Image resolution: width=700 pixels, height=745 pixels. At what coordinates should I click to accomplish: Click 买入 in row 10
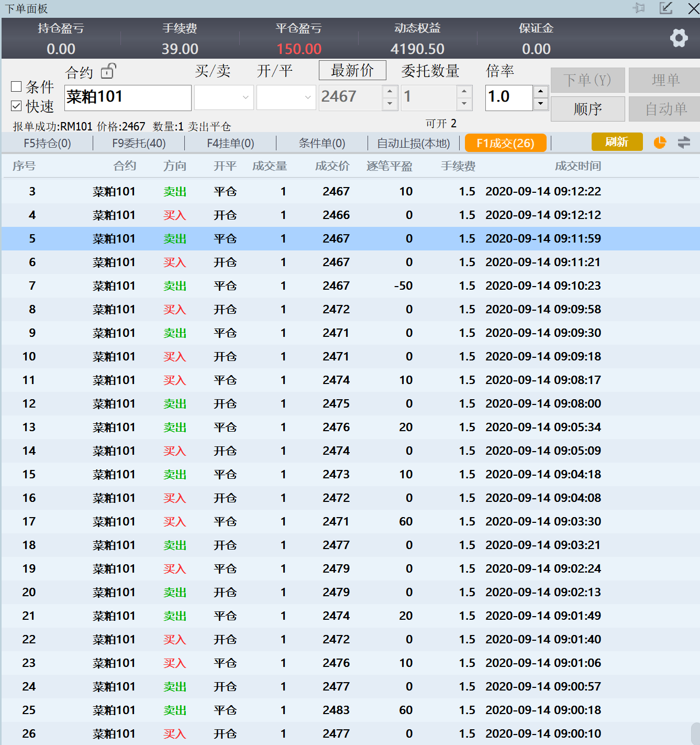click(x=175, y=356)
